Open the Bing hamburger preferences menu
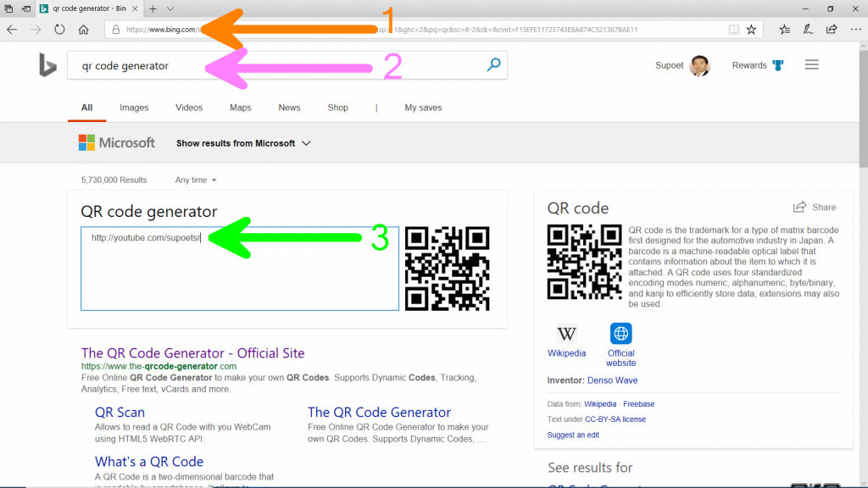The width and height of the screenshot is (868, 488). [x=811, y=64]
